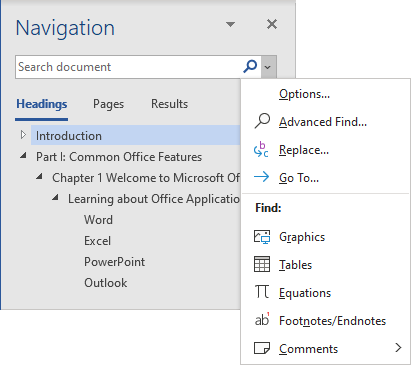Viewport: 411px width, 365px height.
Task: Switch to the Pages tab
Action: [108, 104]
